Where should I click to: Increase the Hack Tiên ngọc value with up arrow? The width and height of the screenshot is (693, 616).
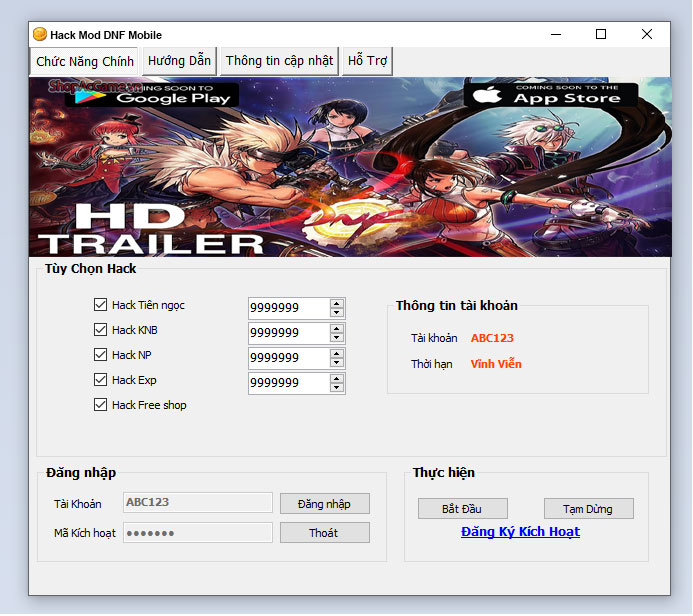[337, 303]
